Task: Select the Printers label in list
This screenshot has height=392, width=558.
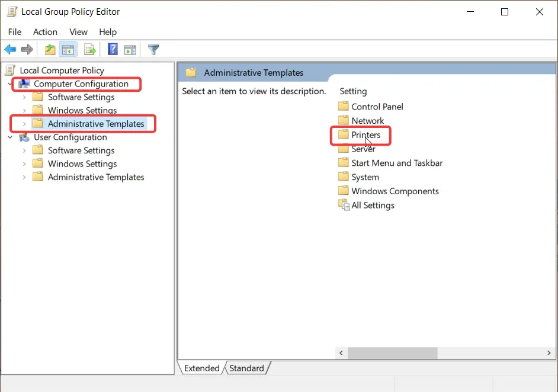Action: (x=366, y=135)
